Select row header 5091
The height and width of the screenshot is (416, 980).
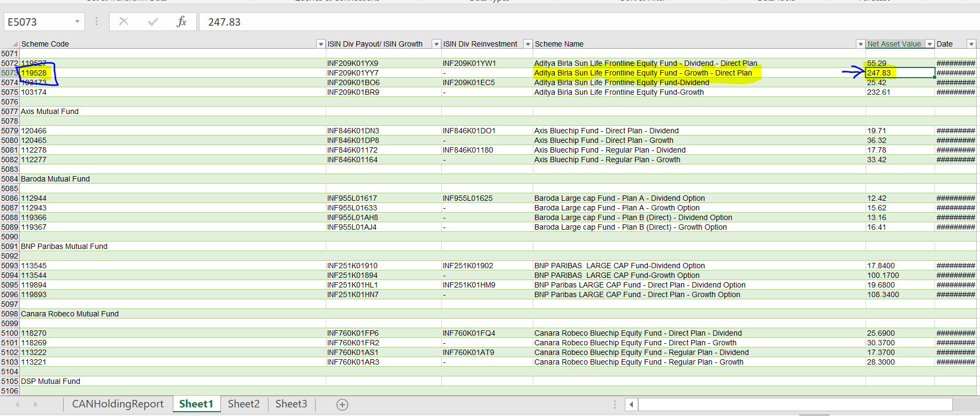pos(10,246)
